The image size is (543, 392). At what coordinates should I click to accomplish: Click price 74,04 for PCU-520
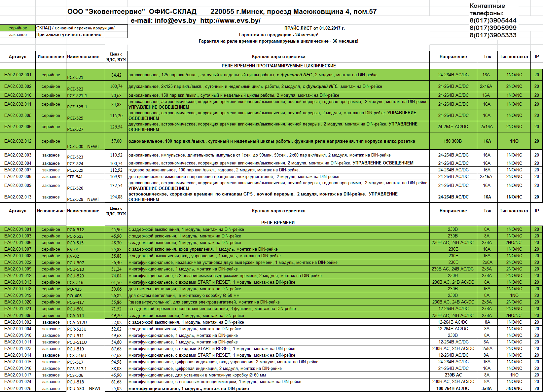point(116,275)
